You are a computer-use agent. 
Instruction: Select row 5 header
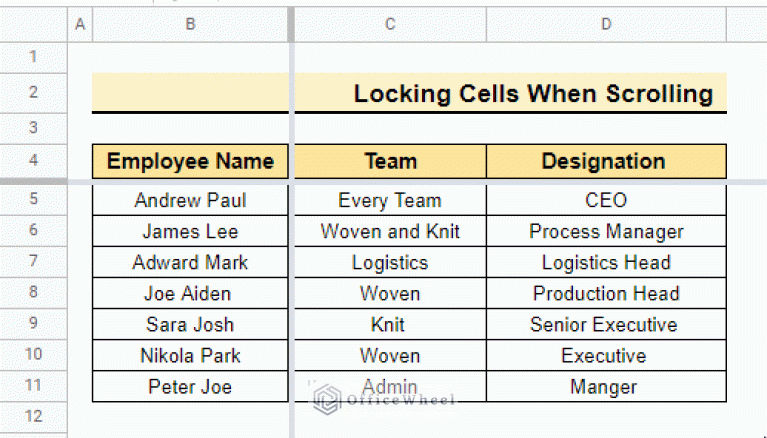coord(33,199)
